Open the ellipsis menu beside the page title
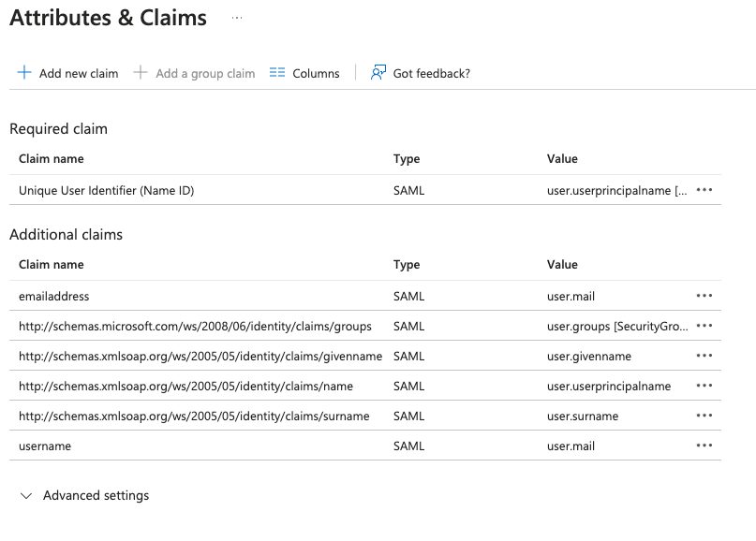This screenshot has width=756, height=541. pyautogui.click(x=237, y=18)
